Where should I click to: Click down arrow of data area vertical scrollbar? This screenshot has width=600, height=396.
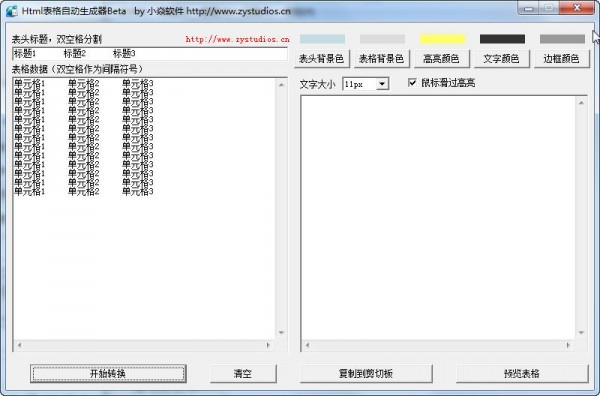[x=281, y=332]
